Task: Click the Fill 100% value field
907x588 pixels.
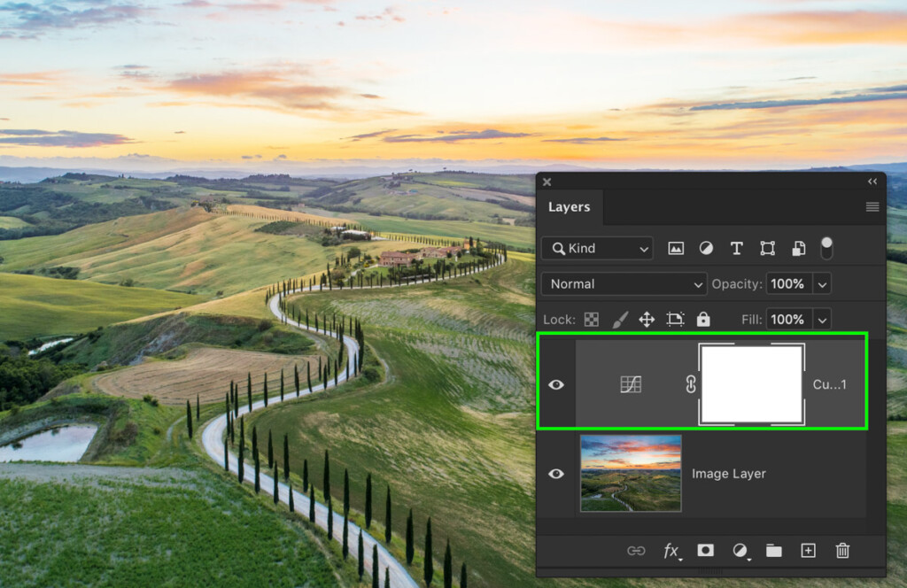Action: coord(787,319)
